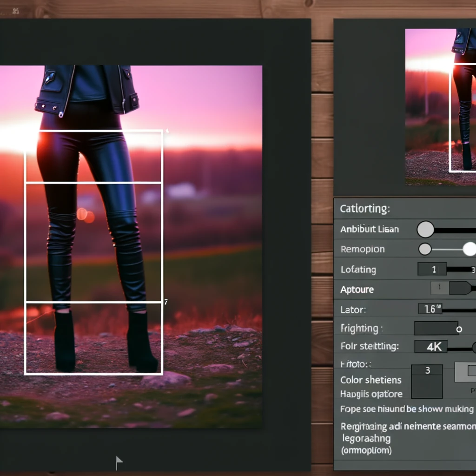Click the lower horizontal guide line in crop box
Screen dimensions: 476x476
(x=93, y=302)
